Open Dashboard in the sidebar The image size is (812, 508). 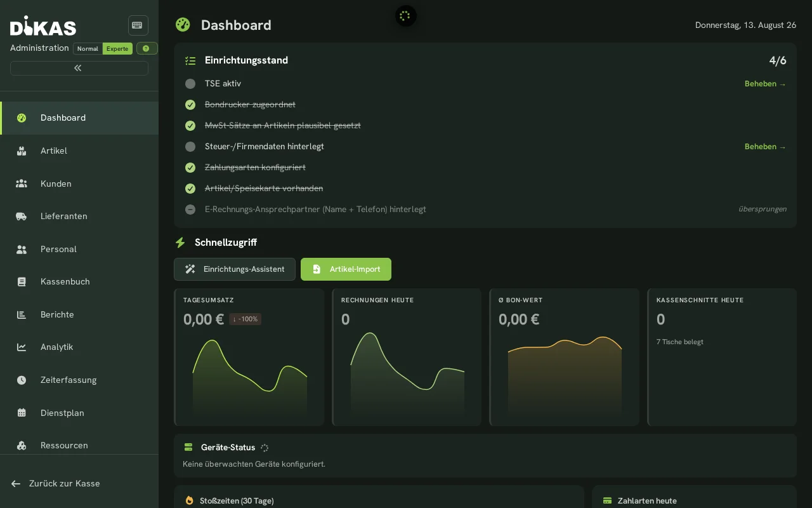coord(79,118)
